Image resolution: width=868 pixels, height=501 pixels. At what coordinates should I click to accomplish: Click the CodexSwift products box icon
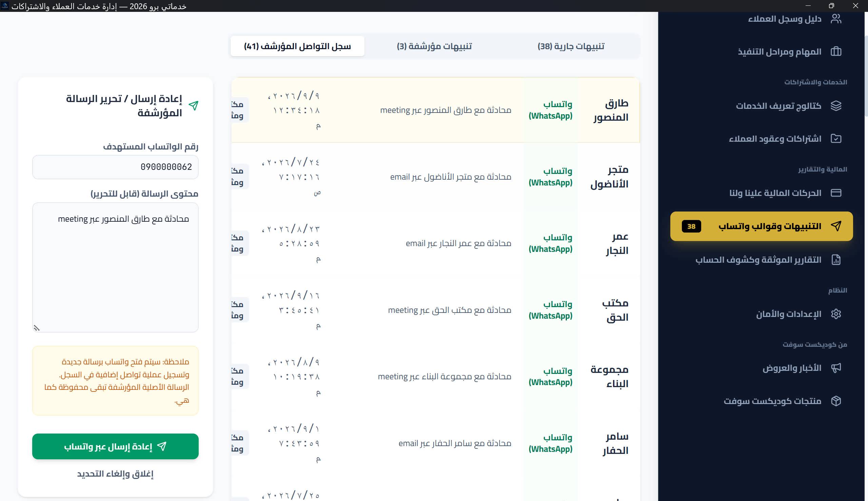coord(836,401)
